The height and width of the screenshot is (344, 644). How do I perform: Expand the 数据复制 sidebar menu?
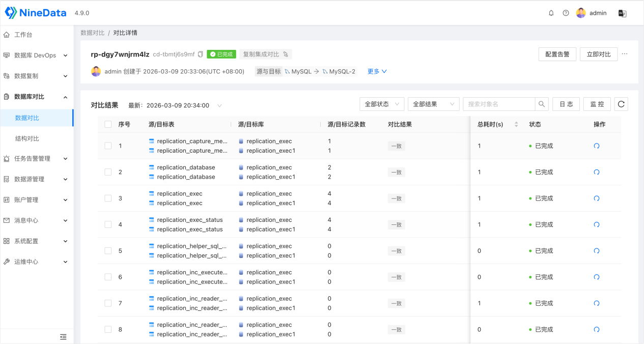click(36, 76)
